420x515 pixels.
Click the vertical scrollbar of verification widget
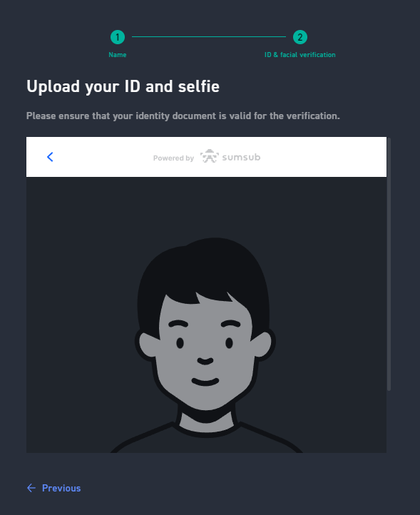pos(389,265)
